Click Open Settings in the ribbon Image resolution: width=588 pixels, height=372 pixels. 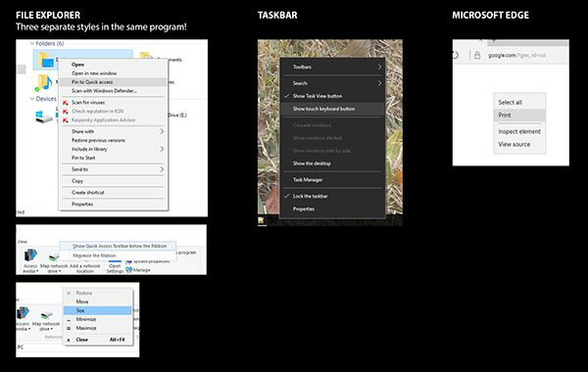115,268
